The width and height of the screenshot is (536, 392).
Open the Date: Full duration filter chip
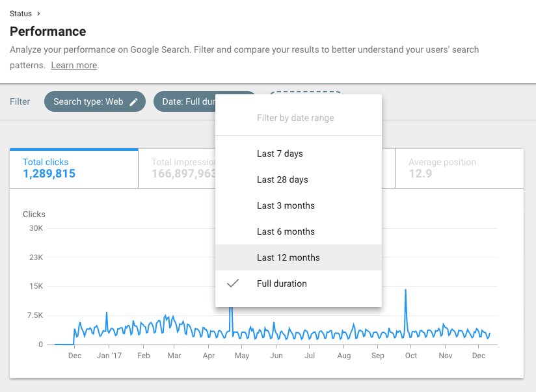tap(185, 101)
